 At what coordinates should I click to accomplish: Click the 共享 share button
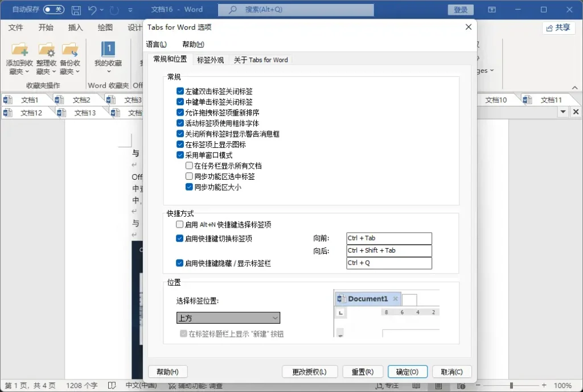(x=558, y=27)
